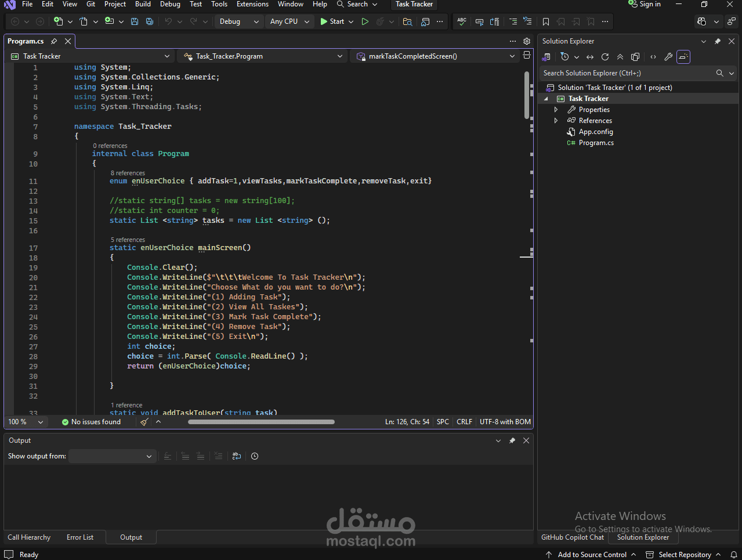Screen dimensions: 742x560
Task: Switch to the Error List tab
Action: 80,537
